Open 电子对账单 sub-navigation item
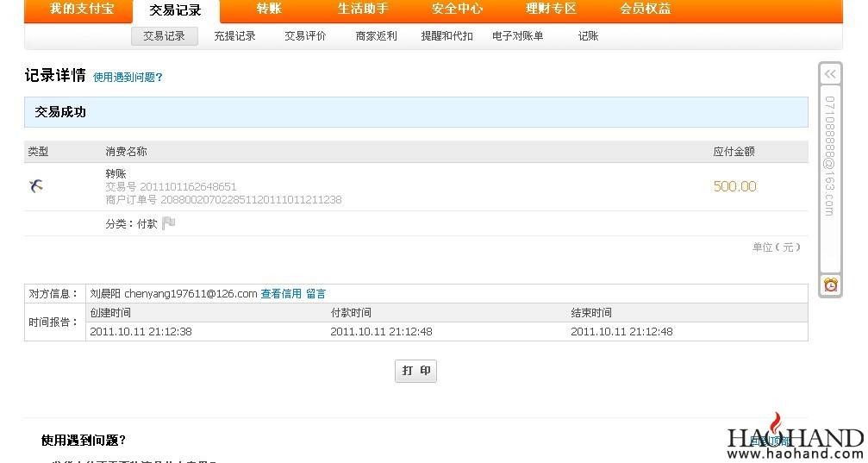 click(x=517, y=36)
